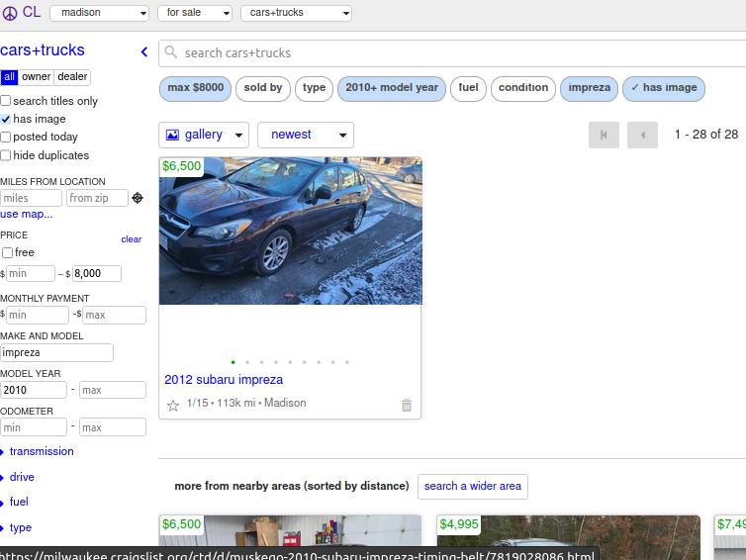Click the search magnifier icon
The height and width of the screenshot is (560, 746).
coord(171,51)
